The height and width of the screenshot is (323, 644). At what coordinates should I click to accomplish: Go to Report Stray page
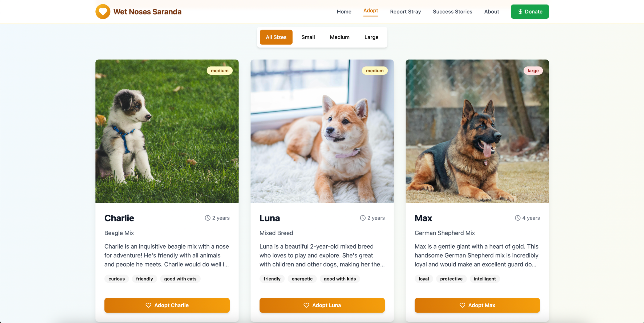[405, 11]
